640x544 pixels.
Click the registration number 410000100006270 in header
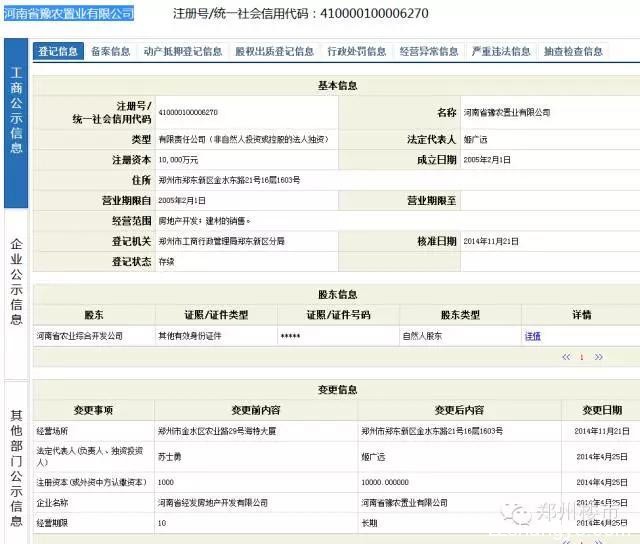pos(374,13)
